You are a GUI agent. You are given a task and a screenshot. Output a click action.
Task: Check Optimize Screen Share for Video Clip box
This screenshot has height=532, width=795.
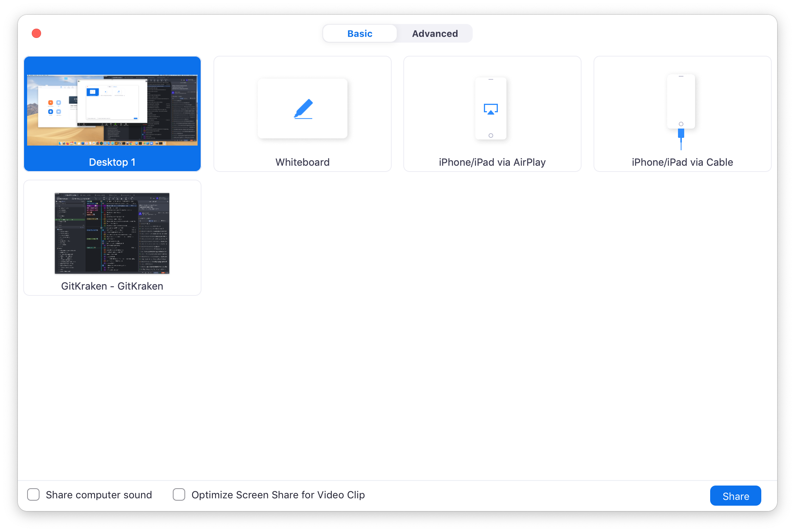(179, 494)
